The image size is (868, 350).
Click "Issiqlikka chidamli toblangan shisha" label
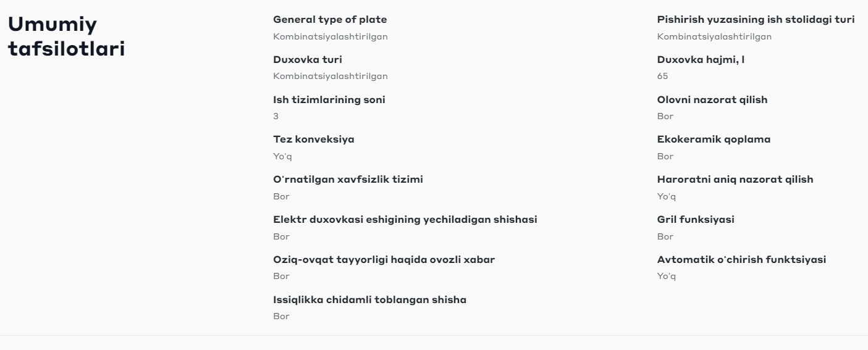[369, 299]
